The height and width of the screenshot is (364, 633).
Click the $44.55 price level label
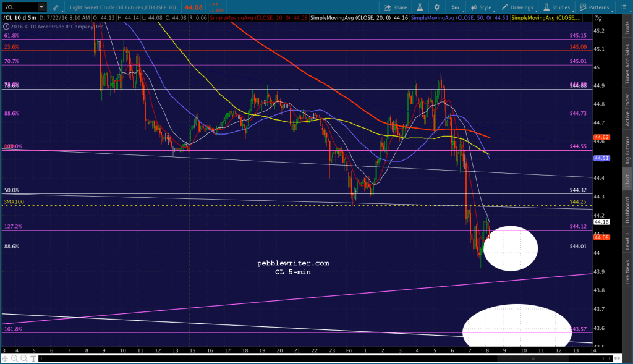tap(578, 146)
